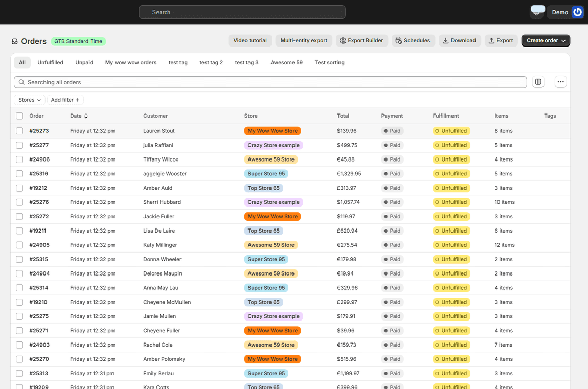Click customer Cheyene McMullen
This screenshot has width=588, height=389.
[x=167, y=302]
